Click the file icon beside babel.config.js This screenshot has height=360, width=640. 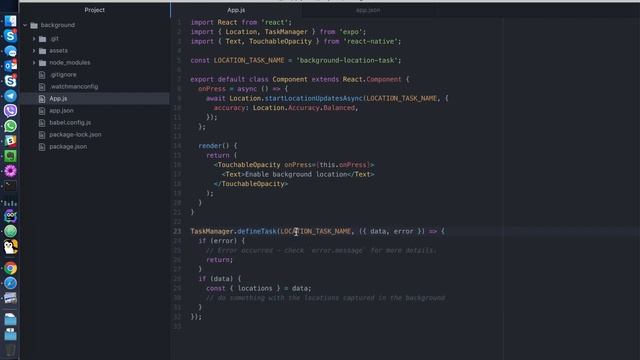pyautogui.click(x=42, y=122)
